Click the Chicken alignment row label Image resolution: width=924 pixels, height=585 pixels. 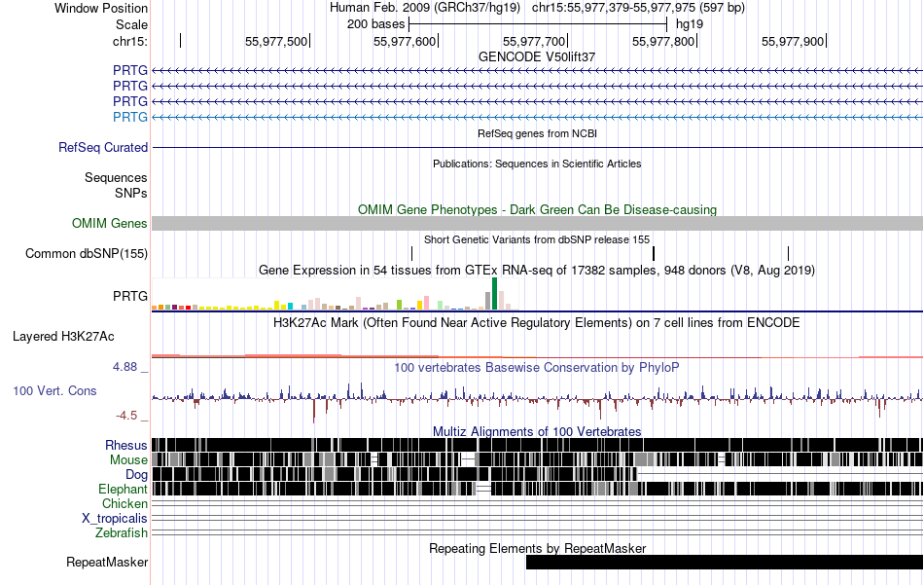124,503
